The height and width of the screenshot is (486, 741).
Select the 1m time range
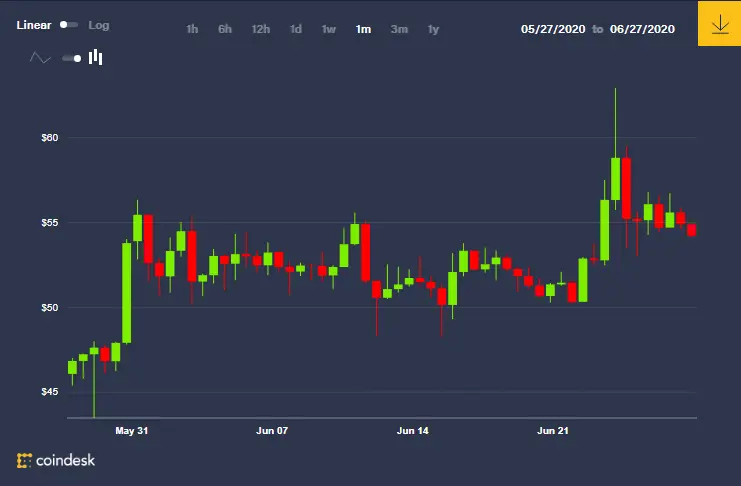click(x=363, y=29)
